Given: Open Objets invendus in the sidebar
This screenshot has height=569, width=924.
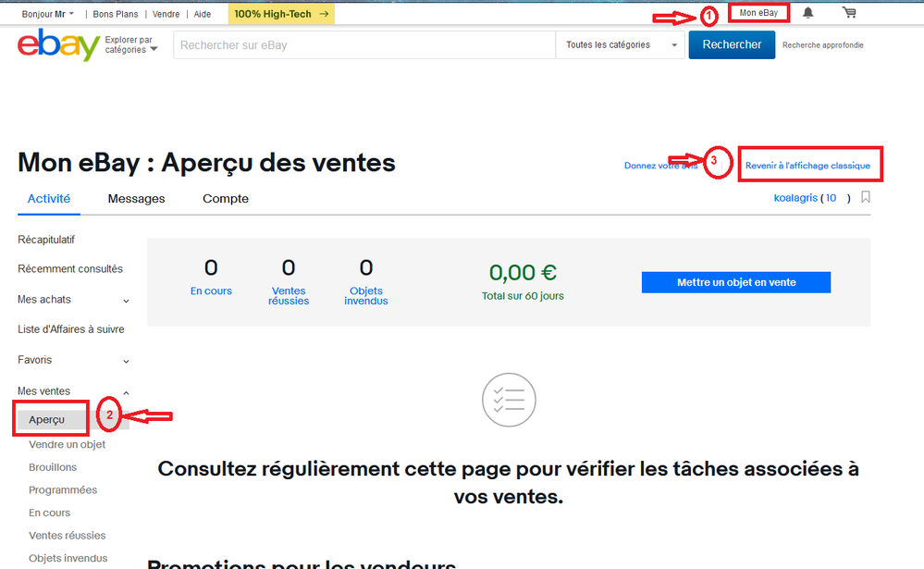Looking at the screenshot, I should (68, 559).
